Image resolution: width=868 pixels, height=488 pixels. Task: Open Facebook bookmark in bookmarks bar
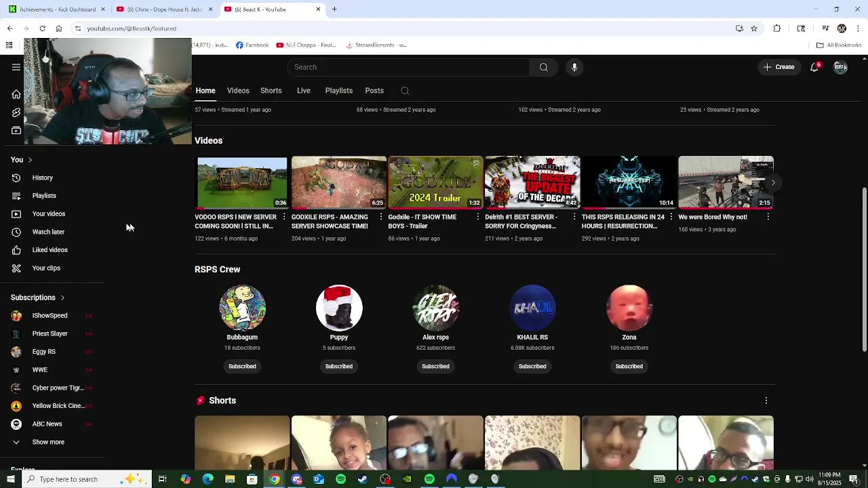click(252, 45)
